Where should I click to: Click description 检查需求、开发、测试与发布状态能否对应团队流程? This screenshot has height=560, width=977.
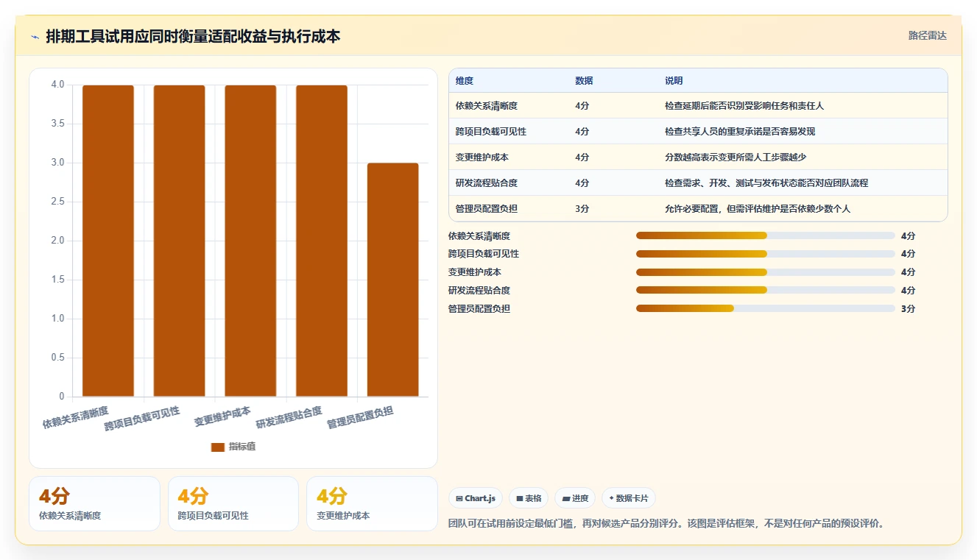pyautogui.click(x=766, y=183)
